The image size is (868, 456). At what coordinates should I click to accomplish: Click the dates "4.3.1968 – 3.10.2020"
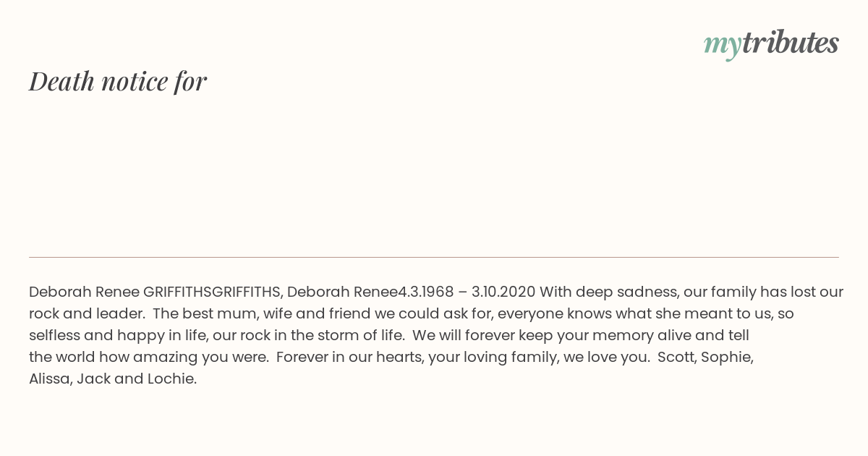[x=467, y=292]
